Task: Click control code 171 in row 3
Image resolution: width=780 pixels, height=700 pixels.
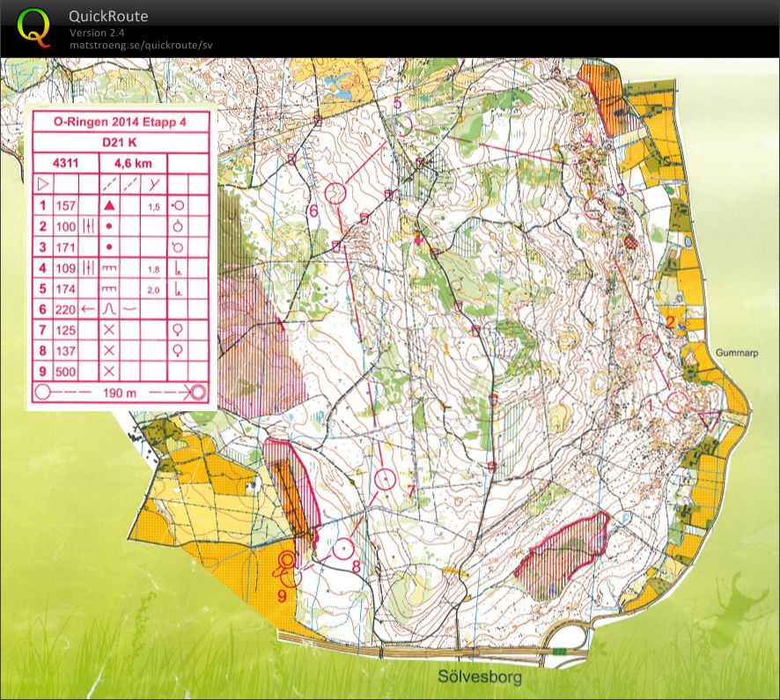Action: pyautogui.click(x=66, y=247)
